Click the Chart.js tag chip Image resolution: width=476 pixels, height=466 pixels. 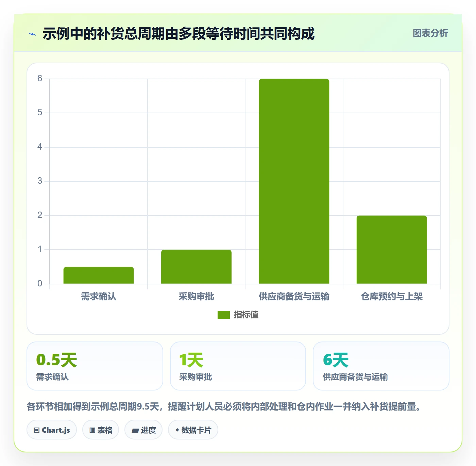tap(52, 430)
